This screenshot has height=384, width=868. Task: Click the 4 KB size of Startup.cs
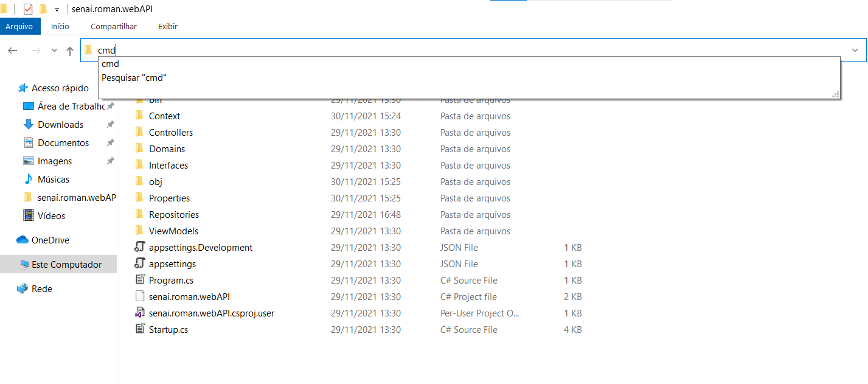572,330
